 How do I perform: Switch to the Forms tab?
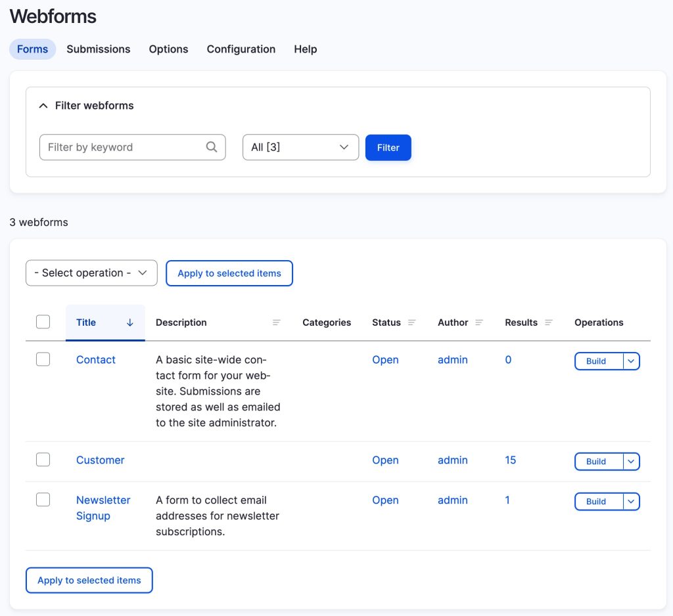33,49
